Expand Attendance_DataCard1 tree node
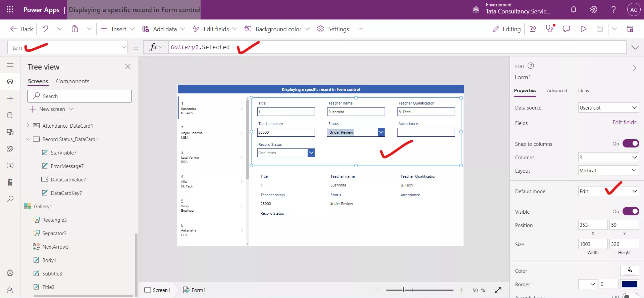This screenshot has width=644, height=298. pos(28,125)
